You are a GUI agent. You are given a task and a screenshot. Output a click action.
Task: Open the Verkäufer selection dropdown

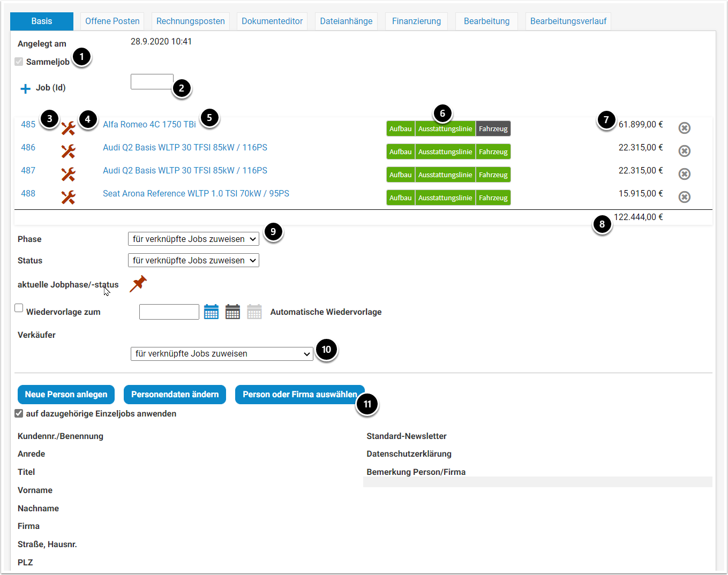tap(222, 354)
